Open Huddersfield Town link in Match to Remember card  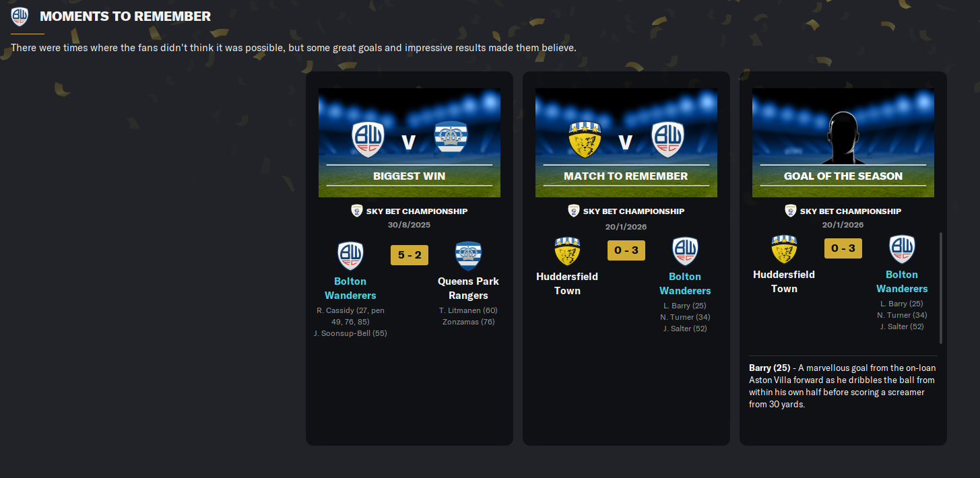click(567, 283)
